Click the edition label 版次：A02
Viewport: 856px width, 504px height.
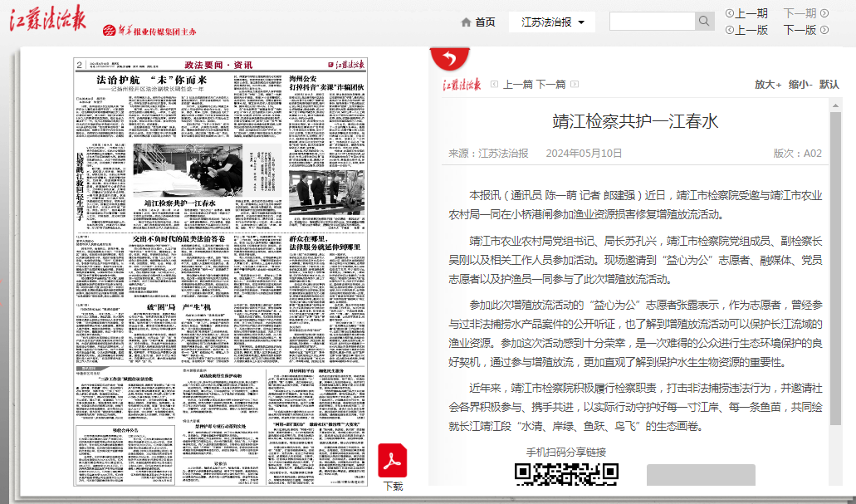[797, 154]
